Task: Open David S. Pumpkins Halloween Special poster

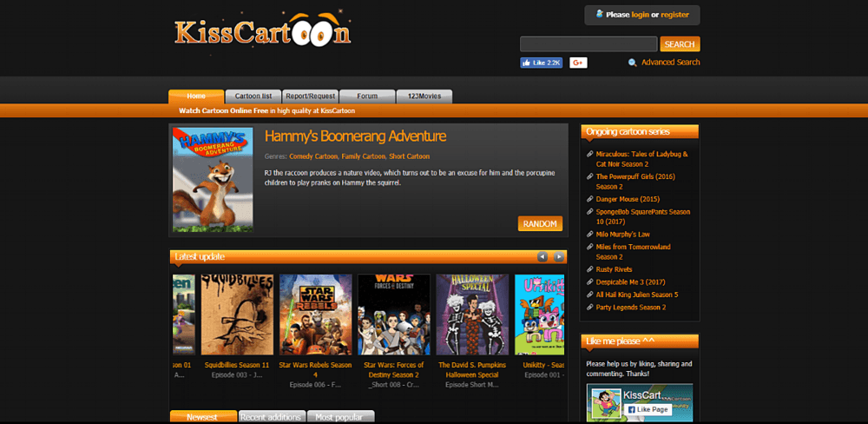Action: [472, 315]
